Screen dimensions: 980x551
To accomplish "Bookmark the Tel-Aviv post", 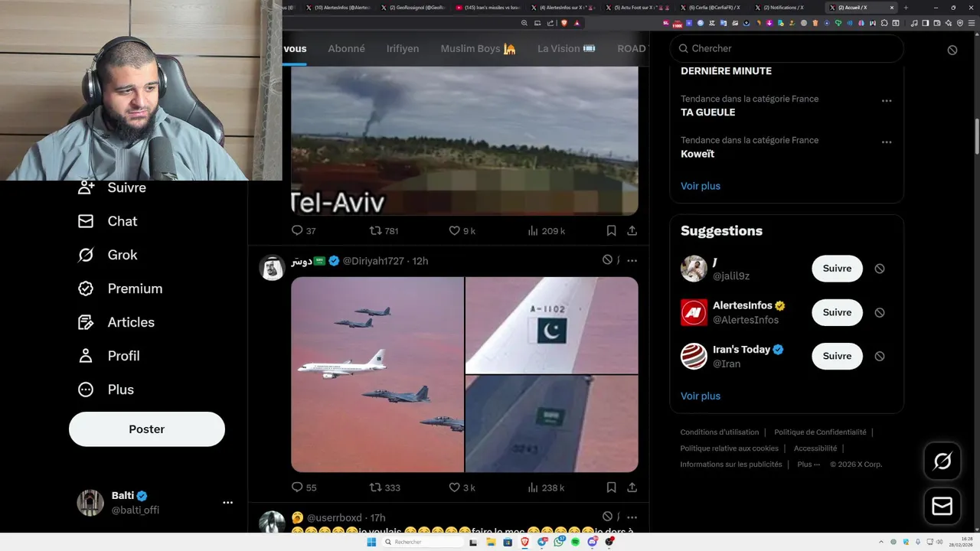I will click(x=611, y=230).
